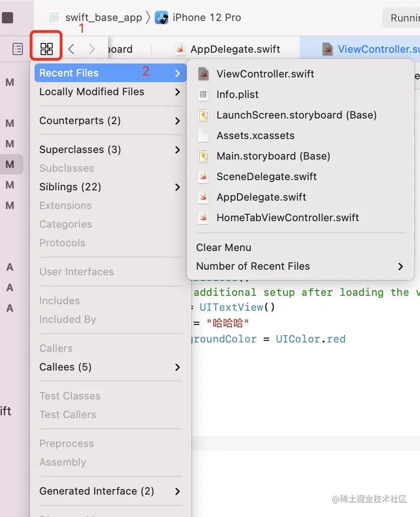Open Assets.xcassets from recent files

point(301,135)
